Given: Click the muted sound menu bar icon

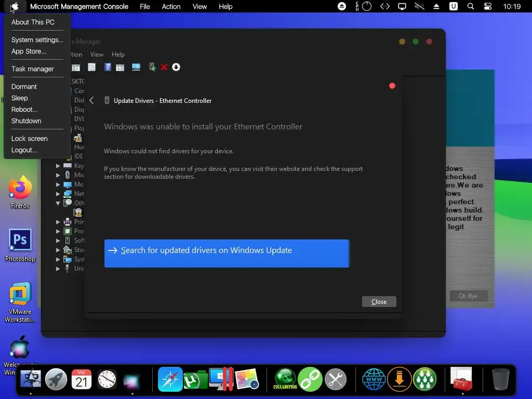Looking at the screenshot, I should (419, 6).
